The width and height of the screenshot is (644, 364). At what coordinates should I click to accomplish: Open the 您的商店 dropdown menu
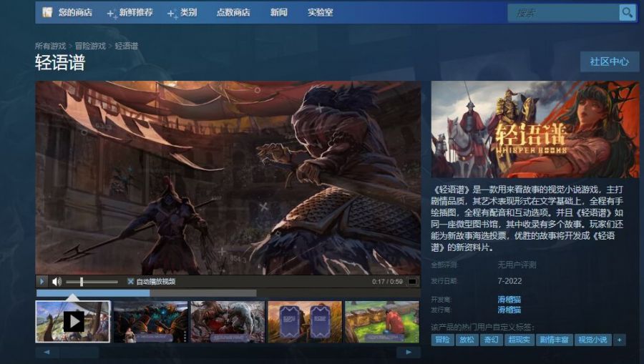(x=75, y=12)
